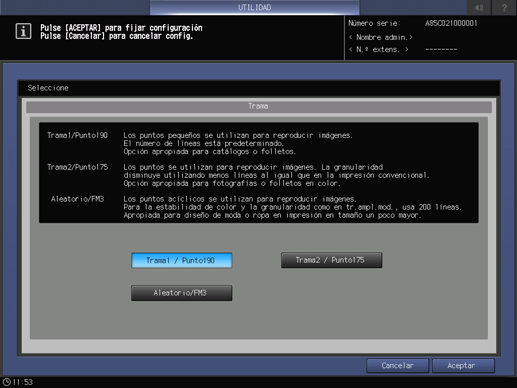Click the 'Número serie:' label
Viewport: 517px width, 388px height.
(x=374, y=23)
